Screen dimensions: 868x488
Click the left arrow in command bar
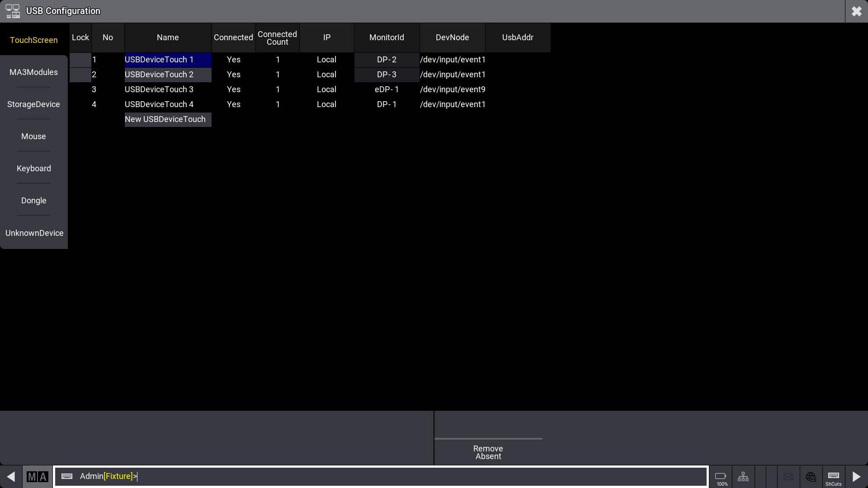(11, 477)
